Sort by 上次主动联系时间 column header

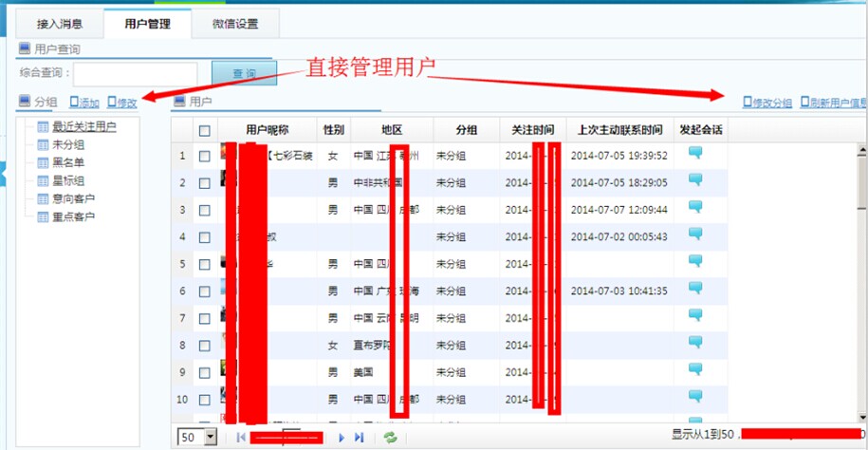click(x=619, y=130)
